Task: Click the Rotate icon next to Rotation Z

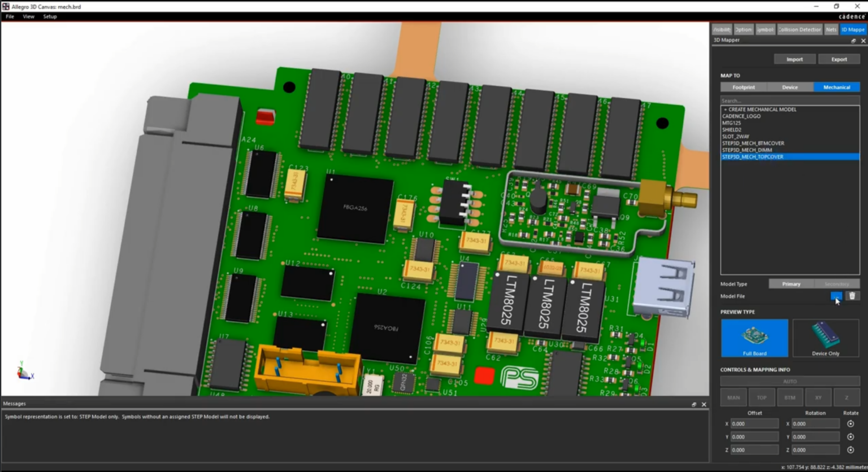Action: point(850,449)
